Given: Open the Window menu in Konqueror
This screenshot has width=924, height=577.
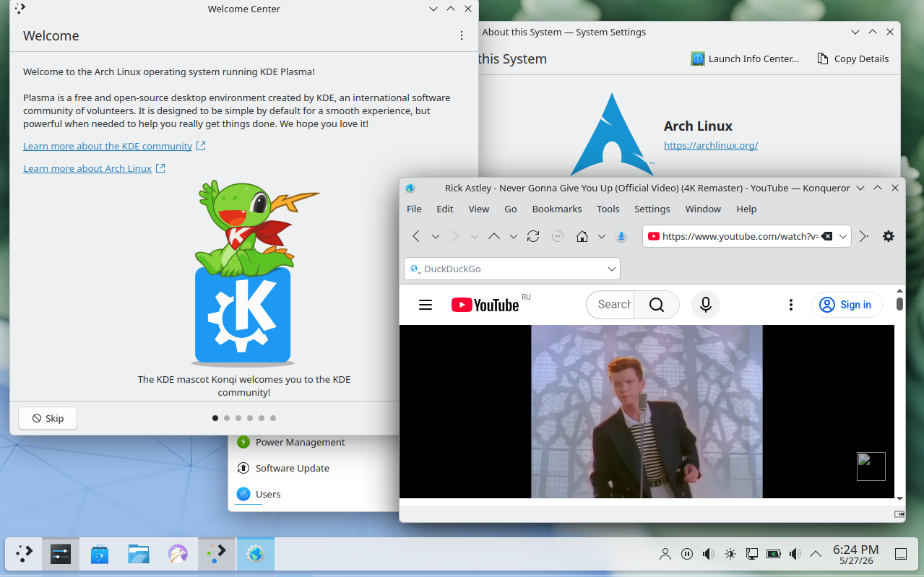Looking at the screenshot, I should pos(703,209).
